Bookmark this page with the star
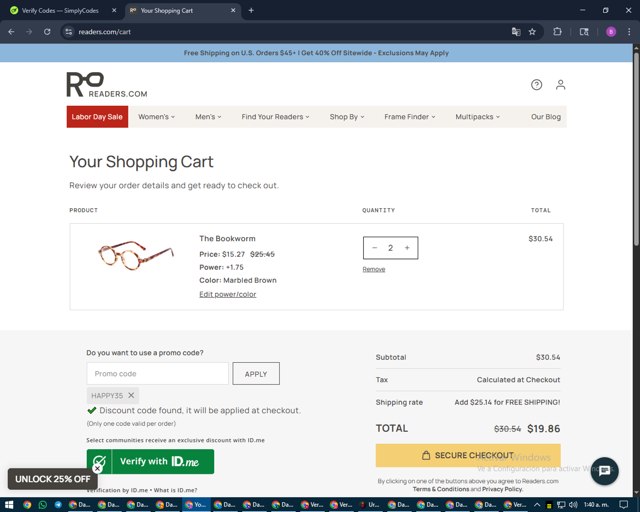 [532, 32]
